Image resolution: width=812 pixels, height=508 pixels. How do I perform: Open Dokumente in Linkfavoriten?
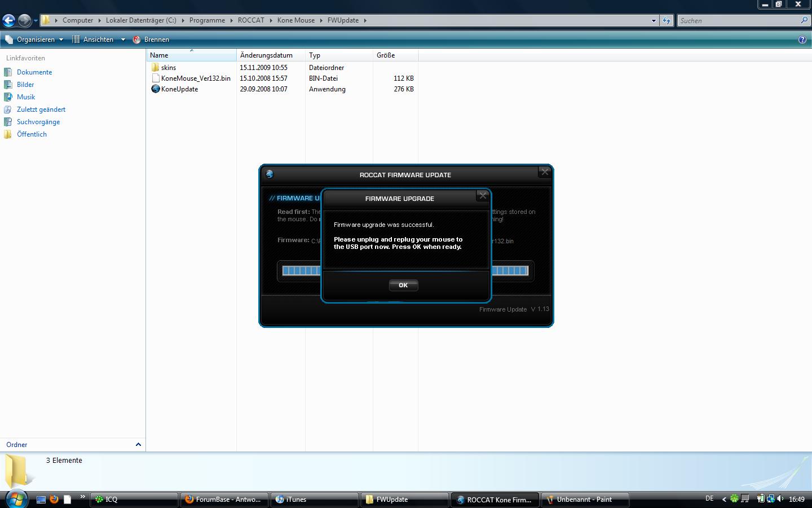point(34,72)
